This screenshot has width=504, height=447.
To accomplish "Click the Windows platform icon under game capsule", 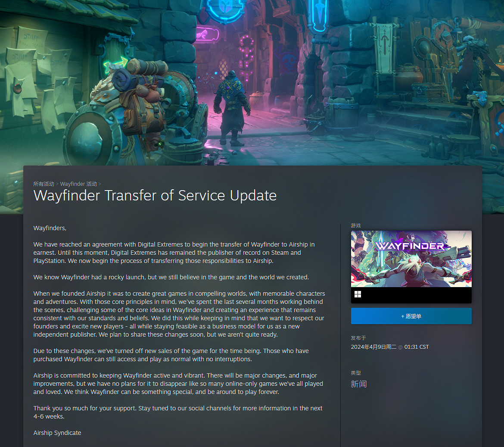I will (x=358, y=294).
